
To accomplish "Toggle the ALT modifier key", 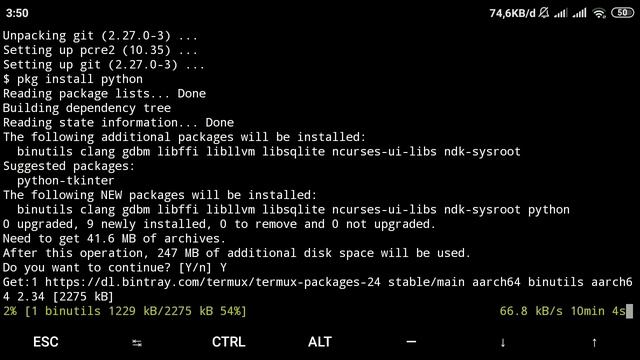I will (x=320, y=342).
